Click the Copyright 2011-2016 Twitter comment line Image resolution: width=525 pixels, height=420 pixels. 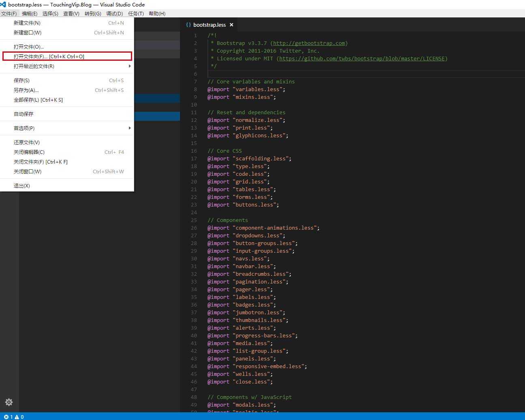(x=265, y=51)
